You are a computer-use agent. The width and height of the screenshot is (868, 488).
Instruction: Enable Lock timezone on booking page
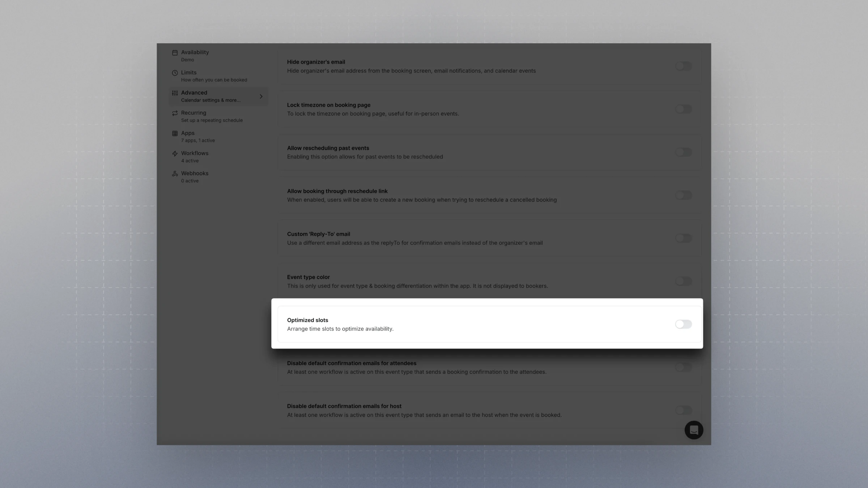pyautogui.click(x=683, y=109)
